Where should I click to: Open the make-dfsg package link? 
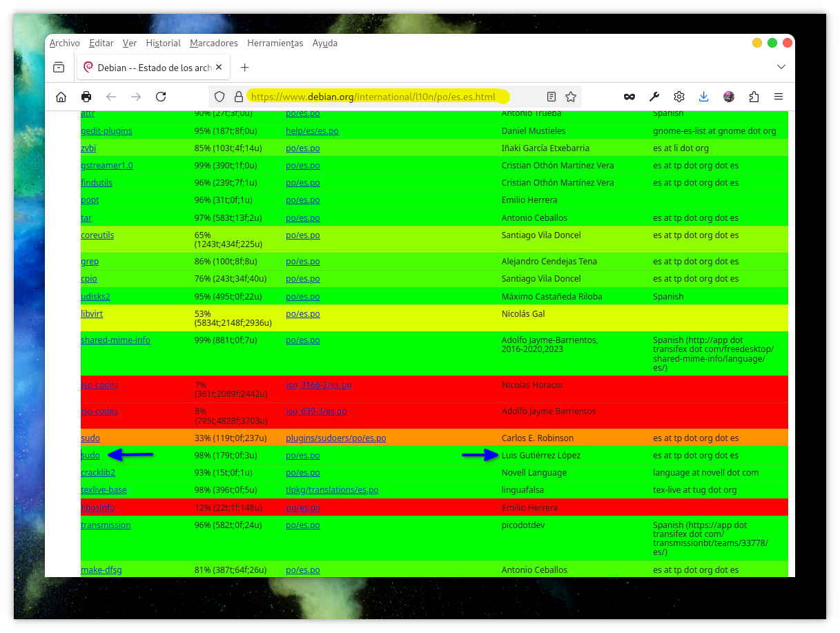tap(101, 569)
